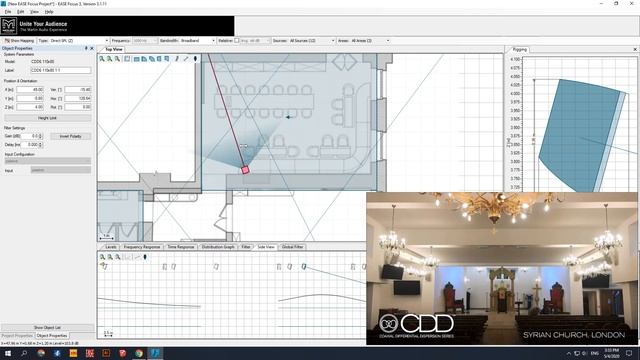Click EASE Focus icon in taskbar
The height and width of the screenshot is (360, 640).
tap(155, 353)
